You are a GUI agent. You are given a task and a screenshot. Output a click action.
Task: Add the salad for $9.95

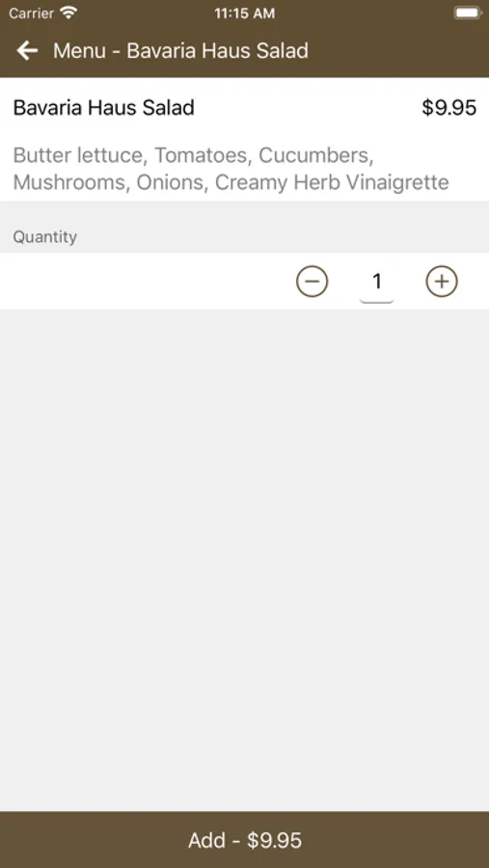click(244, 840)
